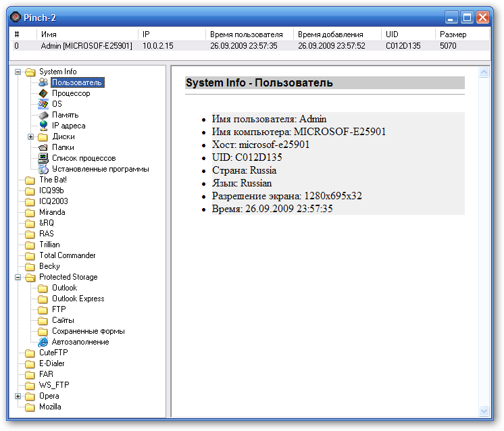Click the Время пользователя column header
The width and height of the screenshot is (504, 431).
point(249,34)
